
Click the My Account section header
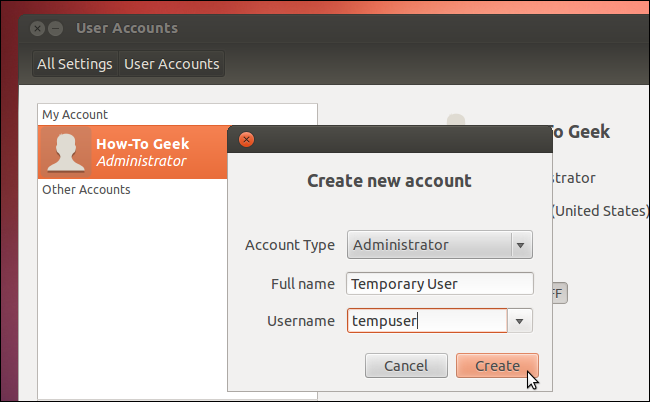tap(75, 114)
